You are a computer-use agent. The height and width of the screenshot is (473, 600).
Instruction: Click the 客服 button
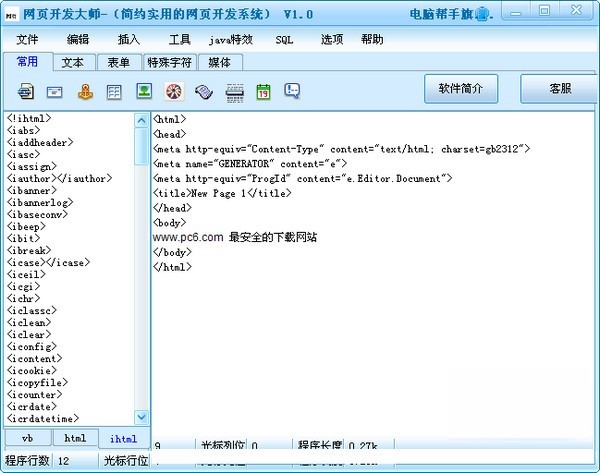560,88
